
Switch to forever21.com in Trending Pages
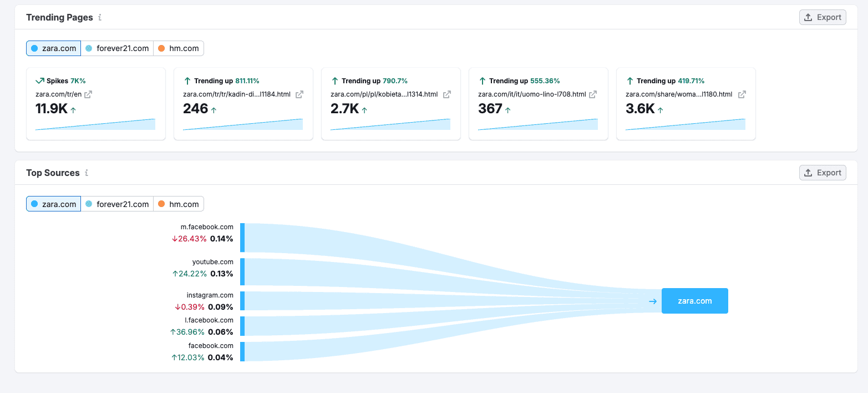(117, 48)
